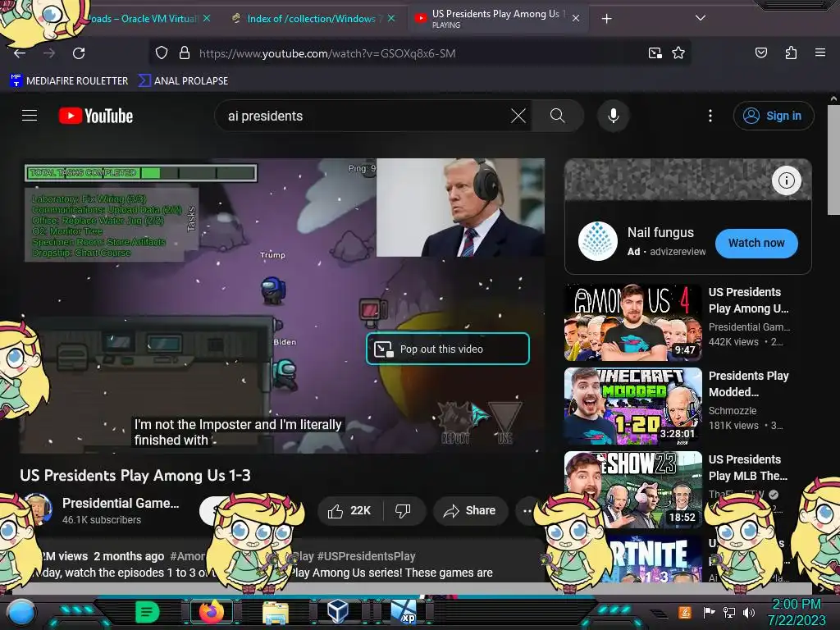The height and width of the screenshot is (630, 840).
Task: Search with voice microphone button
Action: (x=614, y=116)
